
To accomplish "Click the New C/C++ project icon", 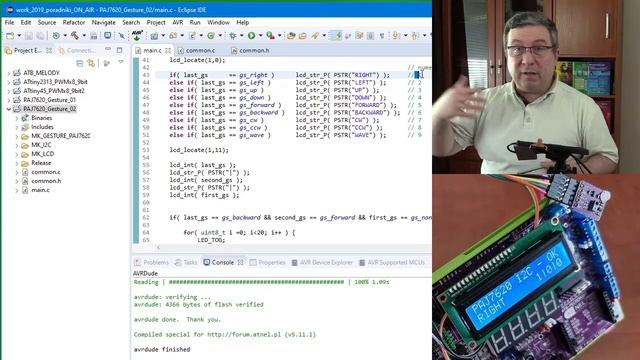I will click(x=154, y=36).
